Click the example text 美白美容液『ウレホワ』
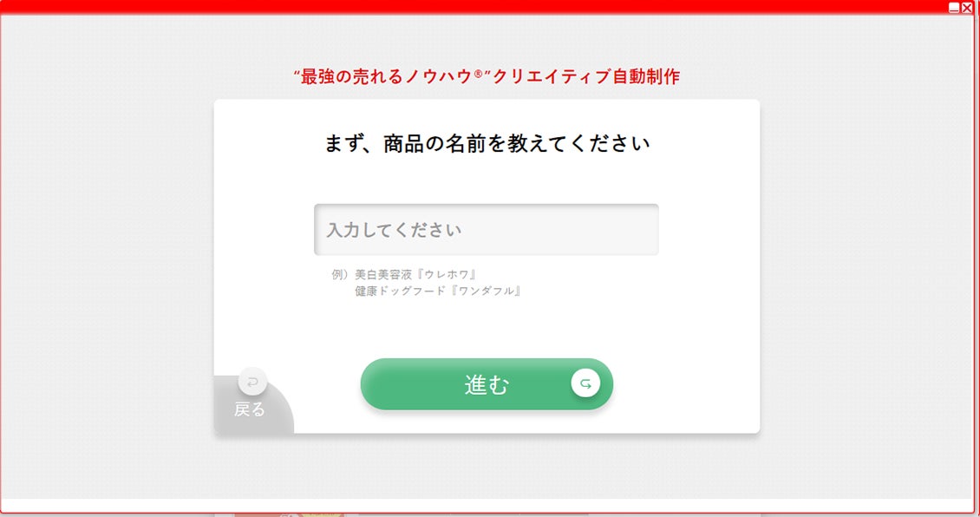 pos(416,274)
